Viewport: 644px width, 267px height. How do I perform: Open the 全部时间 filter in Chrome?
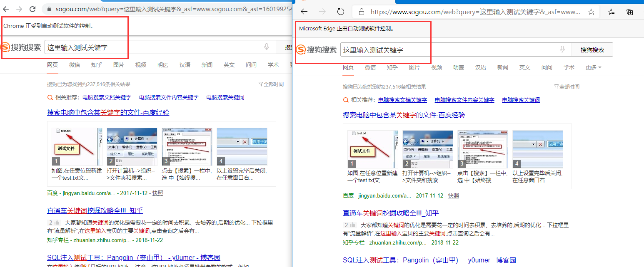271,84
